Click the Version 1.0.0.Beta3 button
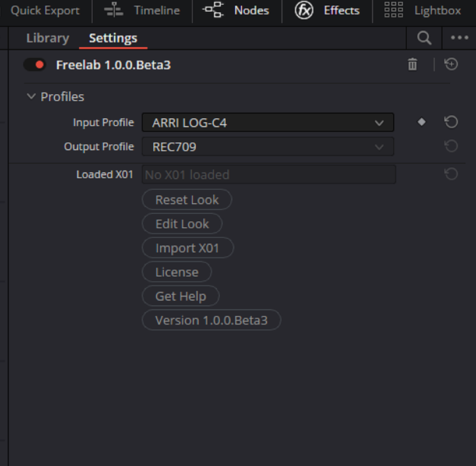The image size is (476, 466). tap(211, 320)
